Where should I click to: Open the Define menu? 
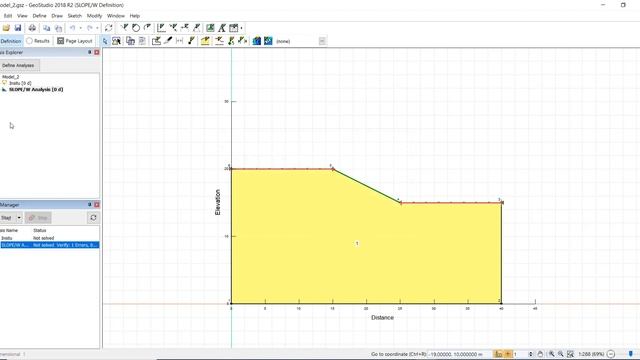click(x=39, y=16)
